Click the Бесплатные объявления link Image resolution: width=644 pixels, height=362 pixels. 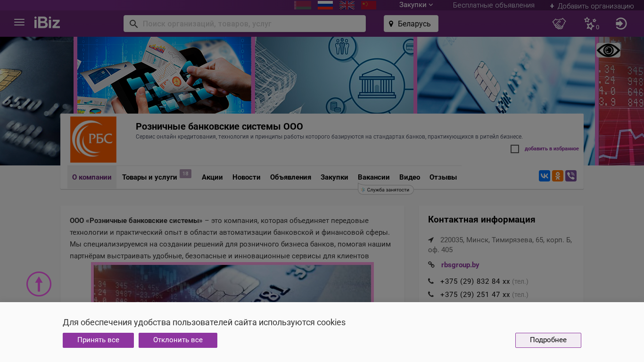[x=494, y=5]
